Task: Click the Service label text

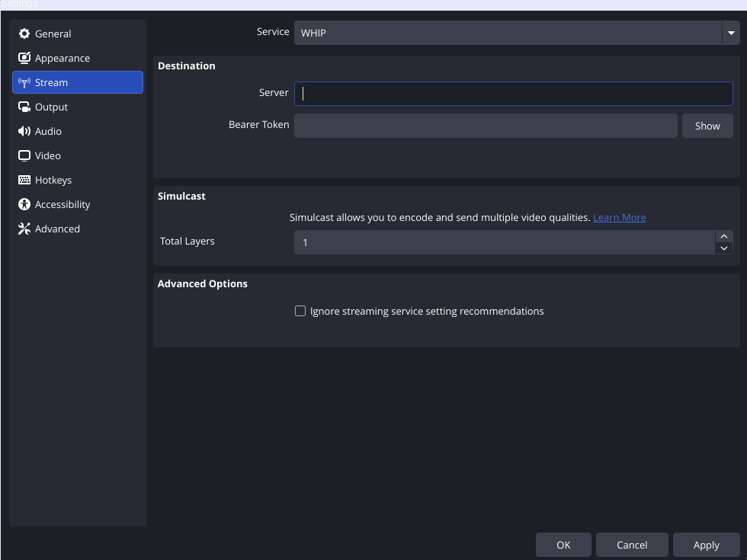Action: pos(273,31)
